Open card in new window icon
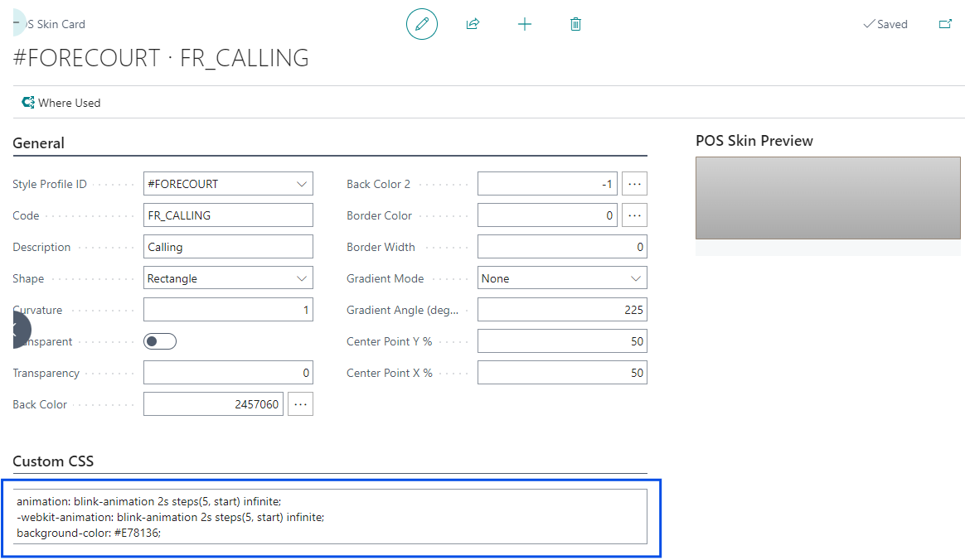This screenshot has width=965, height=560. 945,24
